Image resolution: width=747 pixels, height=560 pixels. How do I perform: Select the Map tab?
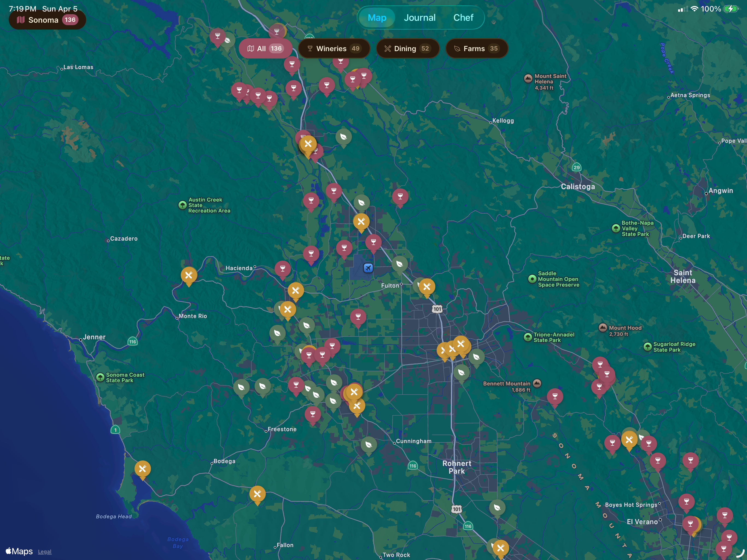pyautogui.click(x=377, y=17)
